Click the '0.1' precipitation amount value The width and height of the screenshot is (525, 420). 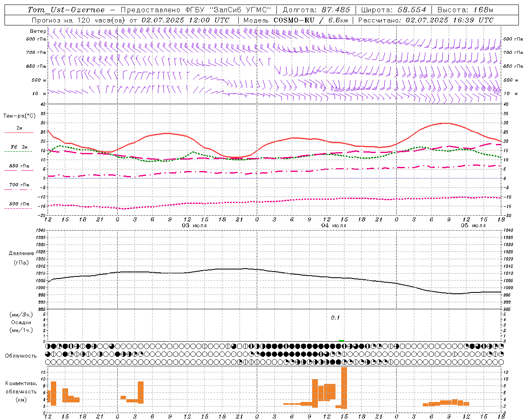coord(336,318)
